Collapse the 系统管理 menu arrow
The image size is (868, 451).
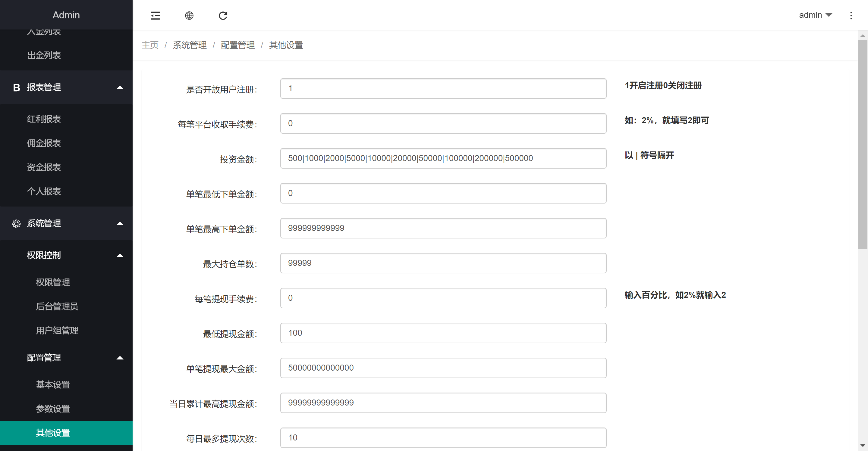(x=120, y=223)
